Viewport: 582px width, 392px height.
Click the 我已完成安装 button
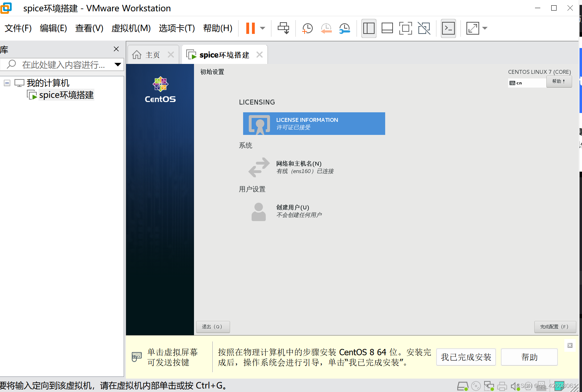coord(466,357)
